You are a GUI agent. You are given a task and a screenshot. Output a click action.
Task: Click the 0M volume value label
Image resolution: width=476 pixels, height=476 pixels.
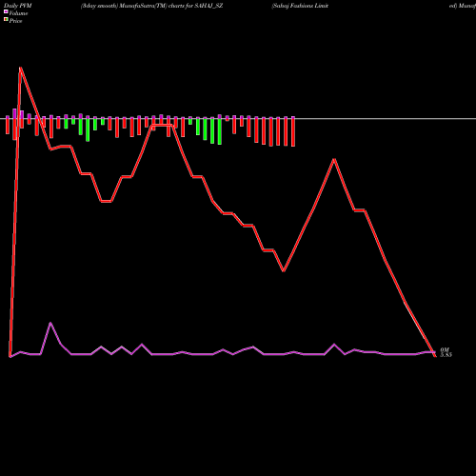pyautogui.click(x=445, y=350)
